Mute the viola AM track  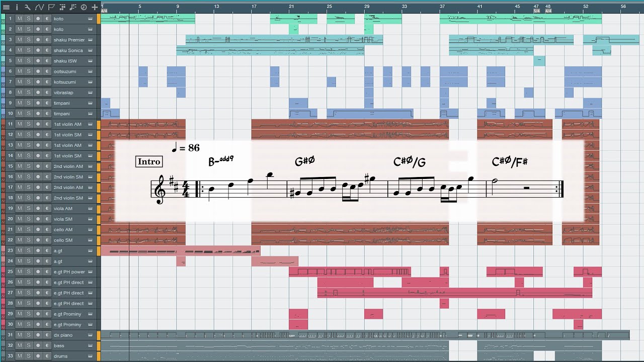[x=20, y=208]
